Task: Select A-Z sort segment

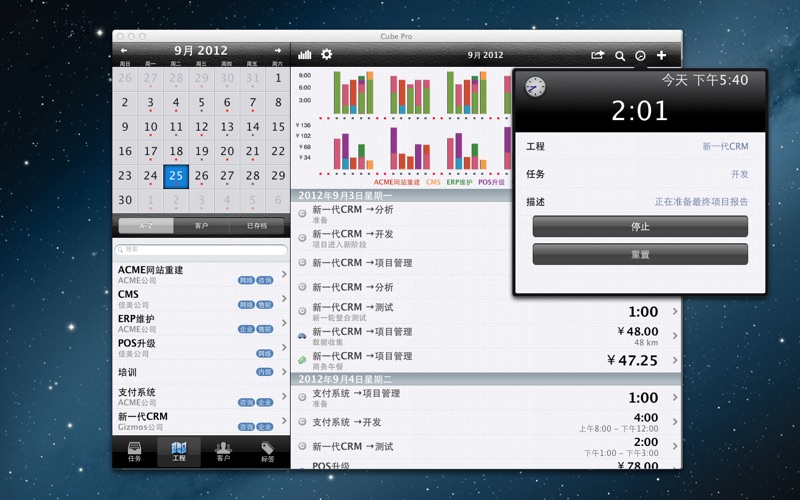Action: [x=146, y=226]
